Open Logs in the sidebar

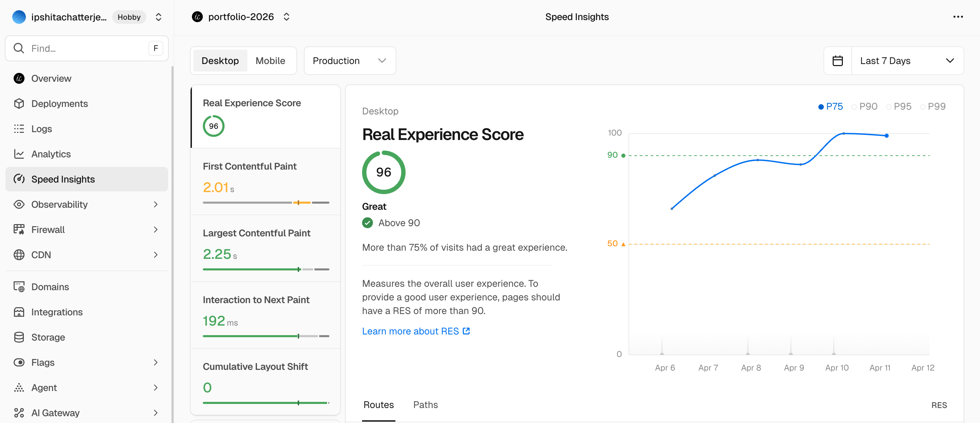(x=87, y=129)
